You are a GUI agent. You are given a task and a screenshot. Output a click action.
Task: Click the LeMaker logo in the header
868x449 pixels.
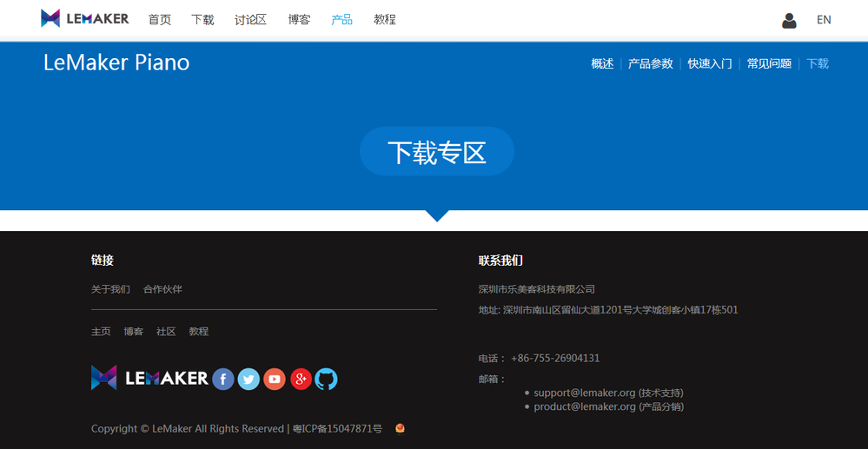(x=84, y=18)
